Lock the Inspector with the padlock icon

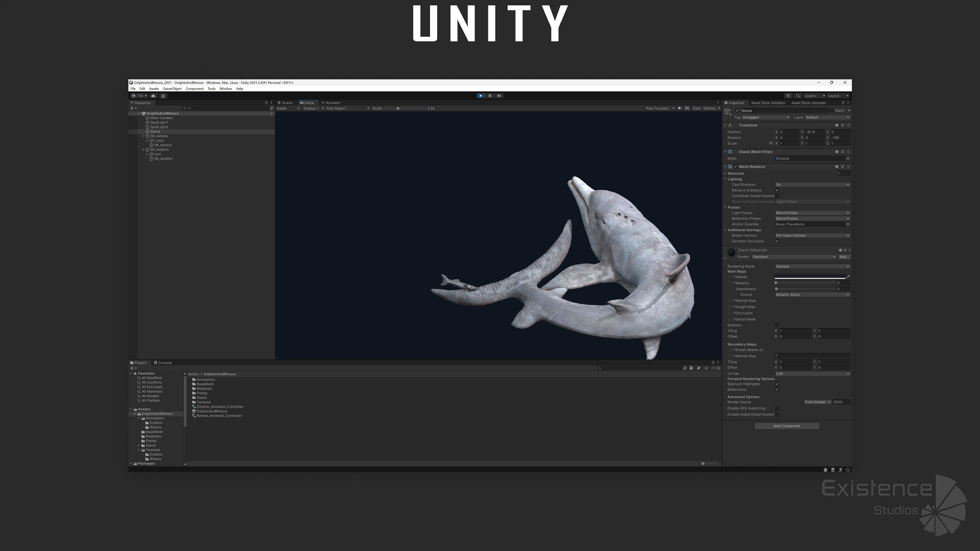point(843,103)
